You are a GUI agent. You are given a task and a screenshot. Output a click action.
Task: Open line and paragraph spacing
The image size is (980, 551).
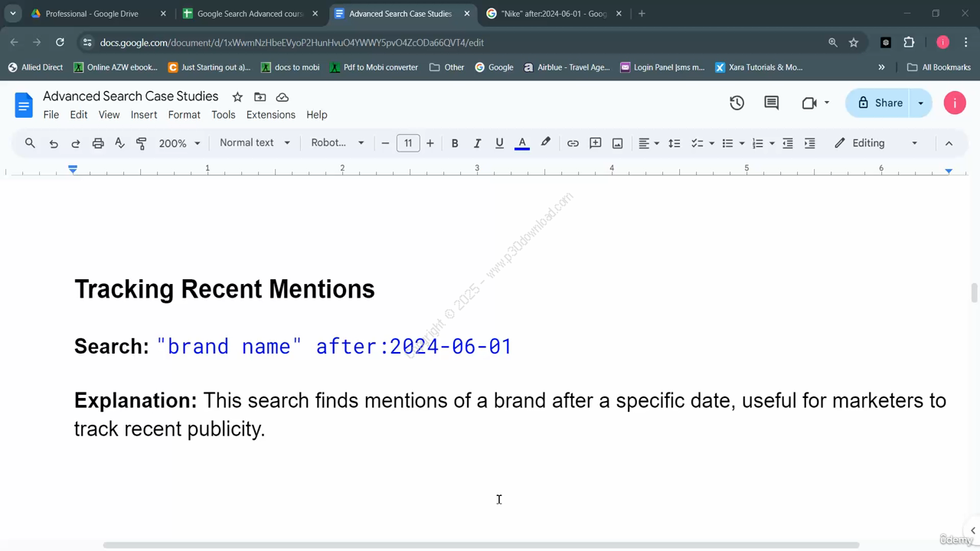pyautogui.click(x=675, y=143)
